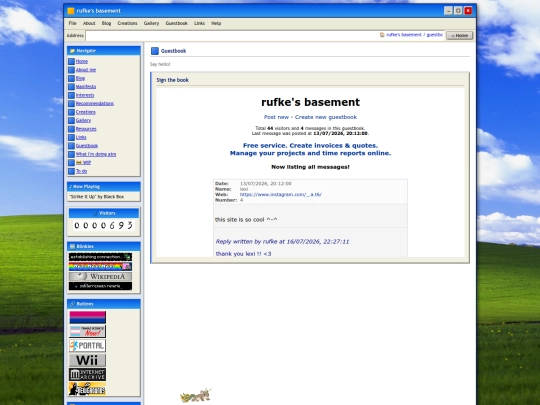The width and height of the screenshot is (540, 405).
Task: Click the guestbook breadcrumb link
Action: [x=435, y=35]
